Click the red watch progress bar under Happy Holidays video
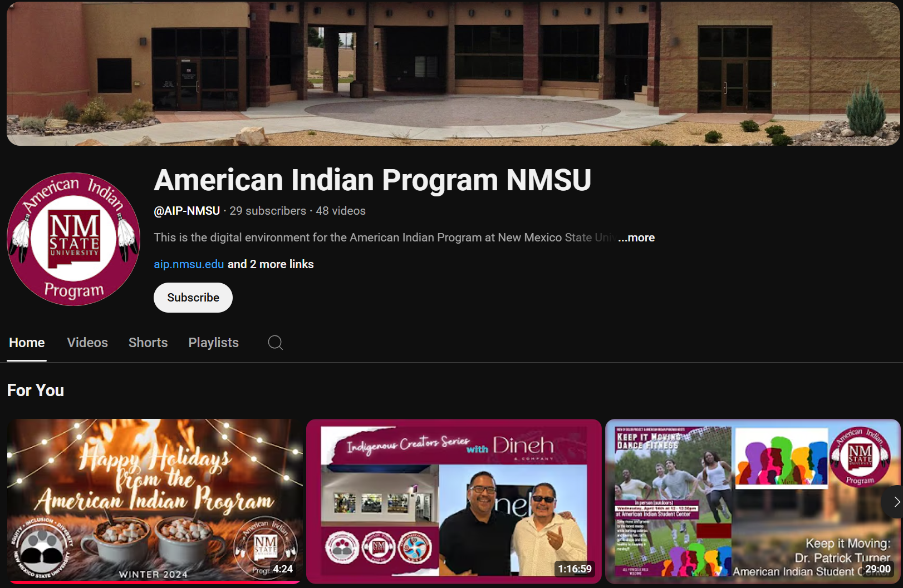Viewport: 903px width, 588px height. [x=155, y=582]
